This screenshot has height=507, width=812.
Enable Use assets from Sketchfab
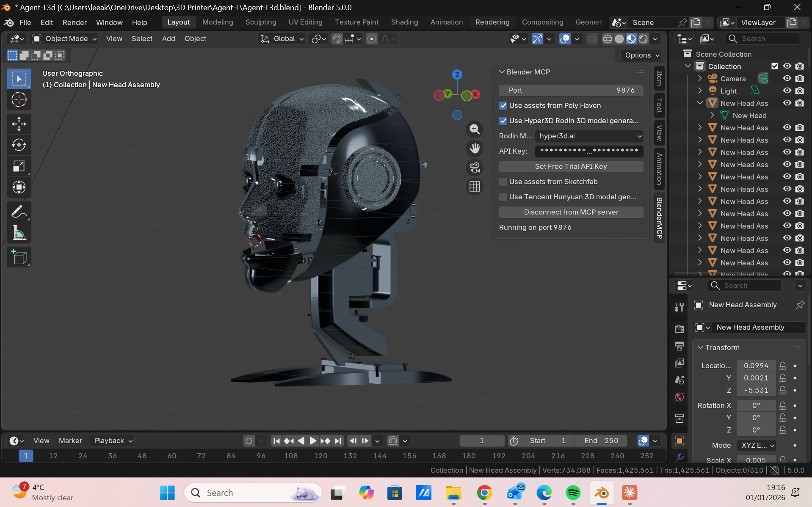[x=503, y=182]
